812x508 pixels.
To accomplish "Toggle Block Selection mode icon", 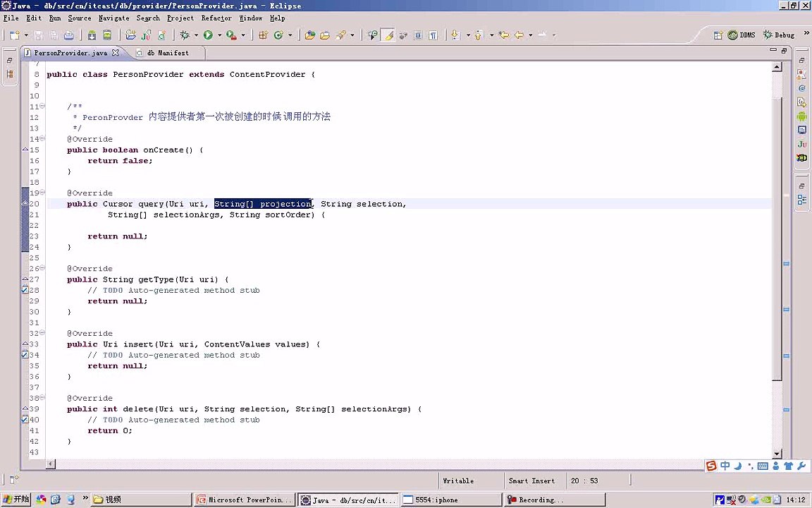I will 418,35.
